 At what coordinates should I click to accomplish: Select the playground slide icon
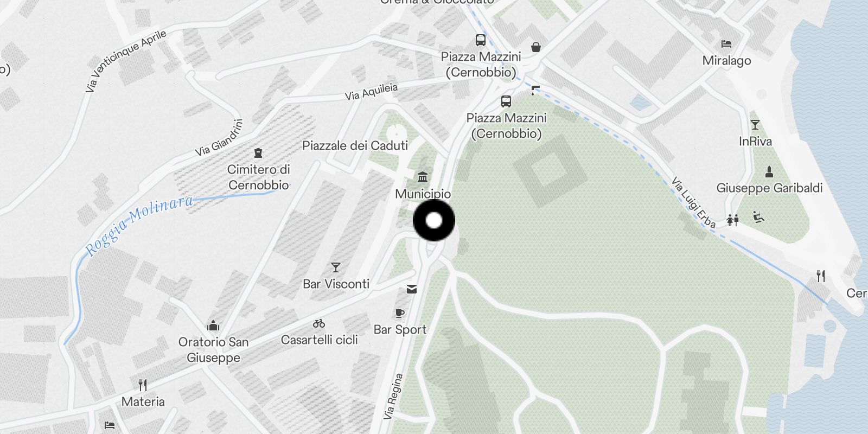(x=758, y=218)
